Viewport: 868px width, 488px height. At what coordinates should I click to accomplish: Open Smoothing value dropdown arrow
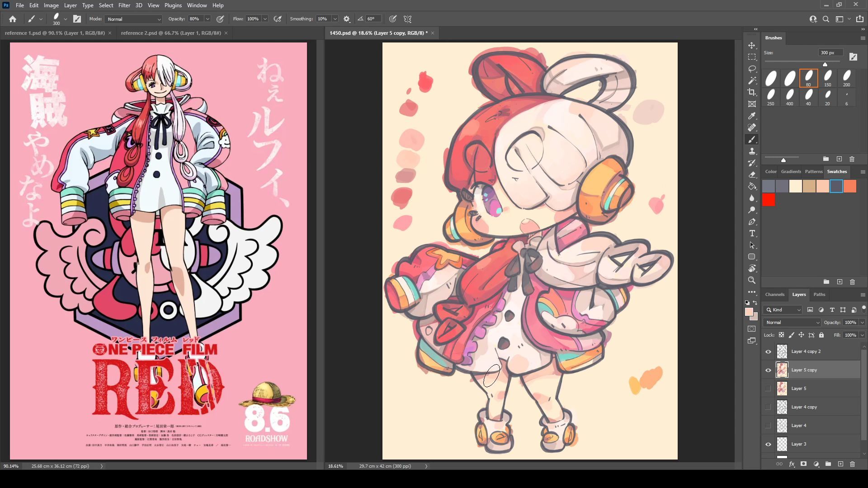click(335, 19)
